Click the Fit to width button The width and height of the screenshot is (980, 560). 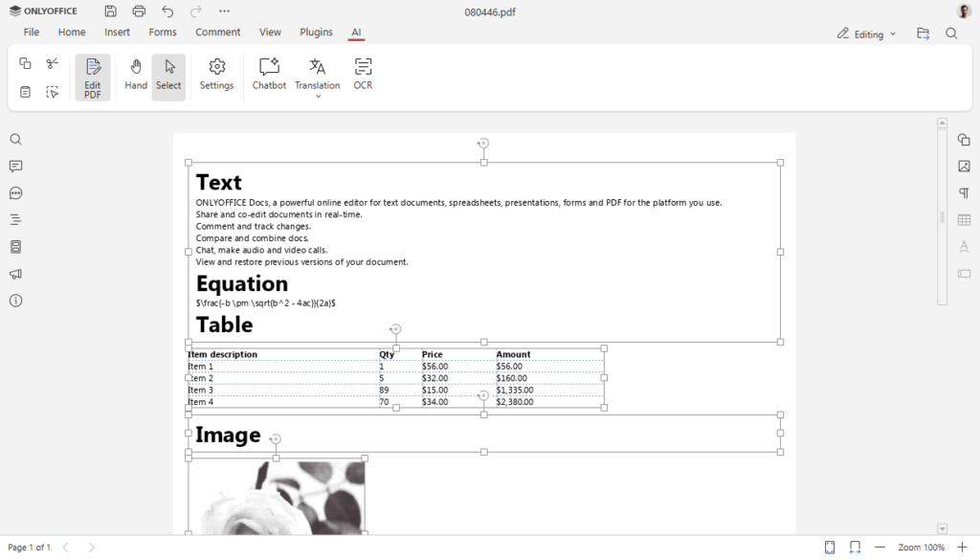click(x=855, y=547)
